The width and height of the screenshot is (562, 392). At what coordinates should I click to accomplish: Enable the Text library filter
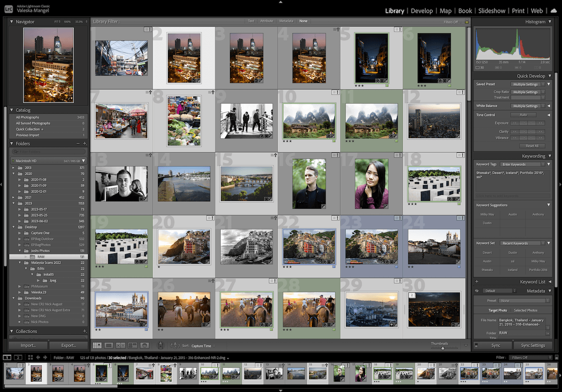point(251,21)
